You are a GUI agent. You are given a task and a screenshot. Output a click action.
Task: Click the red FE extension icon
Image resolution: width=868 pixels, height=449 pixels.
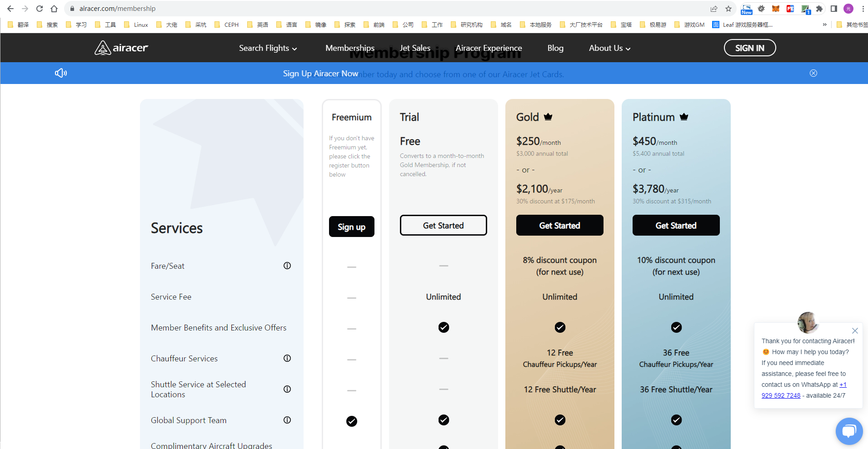point(790,9)
